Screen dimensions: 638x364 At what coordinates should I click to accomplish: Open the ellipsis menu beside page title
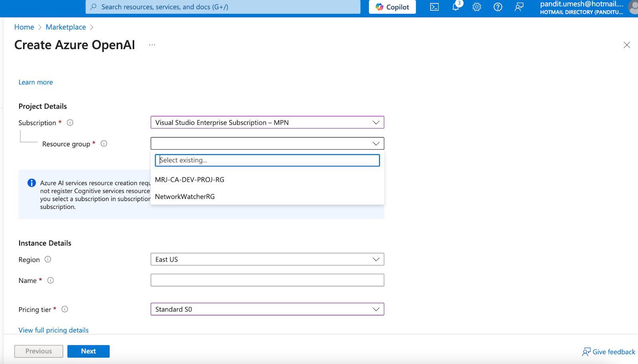[152, 45]
